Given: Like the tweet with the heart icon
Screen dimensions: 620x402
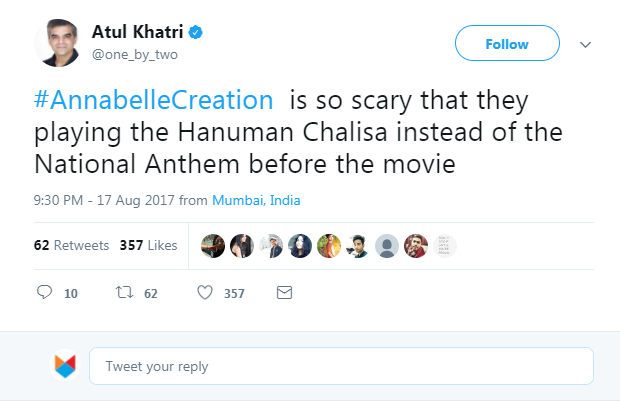Looking at the screenshot, I should coord(205,293).
